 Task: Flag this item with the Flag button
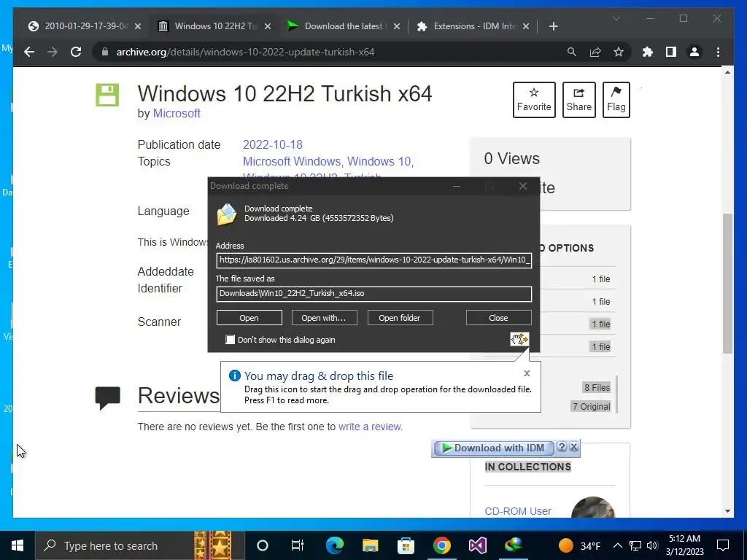[x=616, y=99]
